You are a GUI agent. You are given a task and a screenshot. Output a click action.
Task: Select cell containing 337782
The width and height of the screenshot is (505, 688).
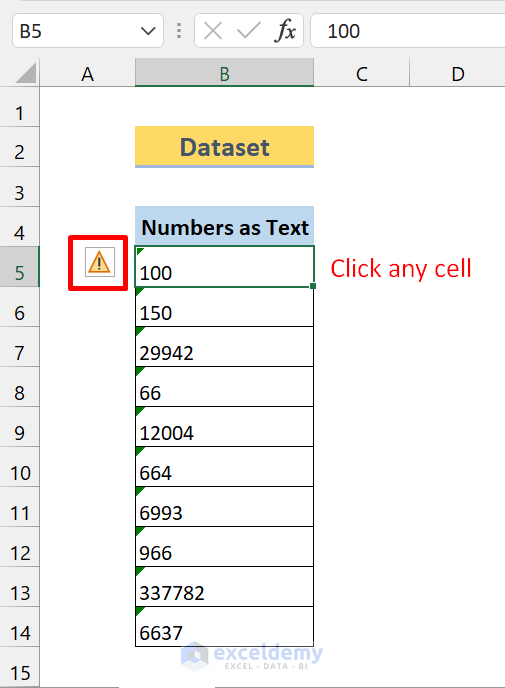click(224, 587)
